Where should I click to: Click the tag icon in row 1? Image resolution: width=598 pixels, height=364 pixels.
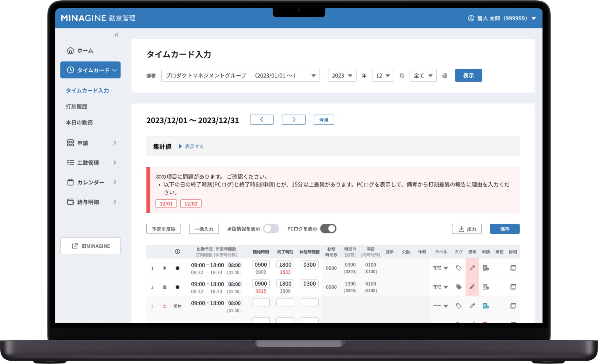click(x=458, y=268)
